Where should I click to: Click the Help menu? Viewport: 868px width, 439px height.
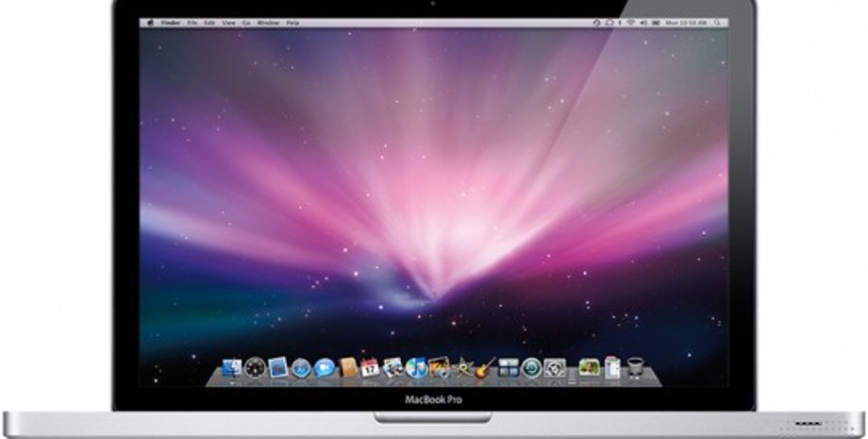tap(292, 23)
